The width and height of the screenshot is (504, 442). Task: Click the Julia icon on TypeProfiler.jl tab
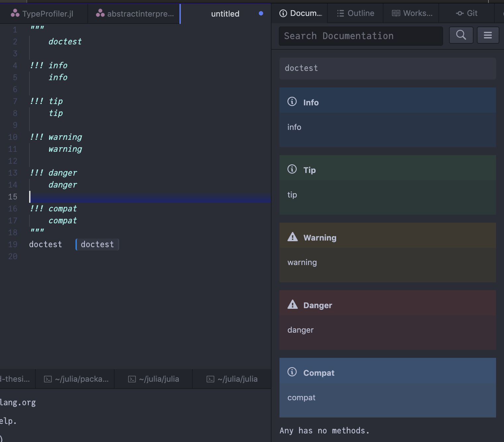[15, 13]
